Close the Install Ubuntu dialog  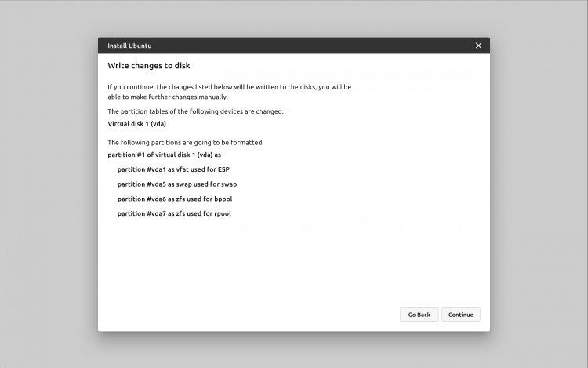(x=478, y=46)
